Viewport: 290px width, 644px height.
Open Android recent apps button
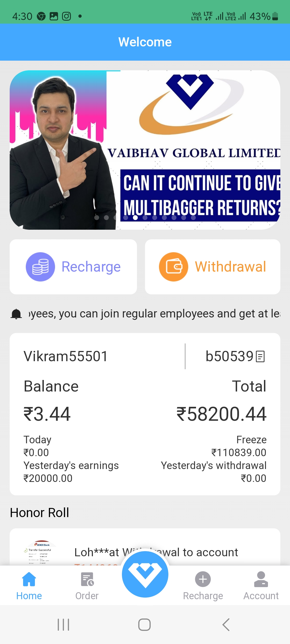pyautogui.click(x=64, y=625)
